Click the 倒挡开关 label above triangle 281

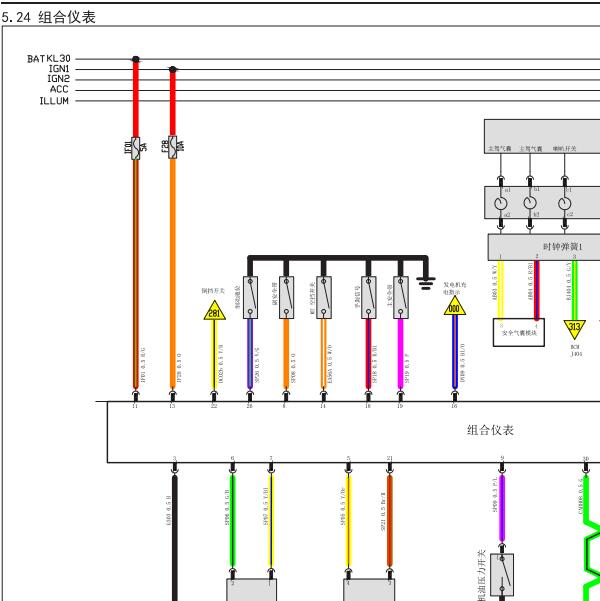click(x=213, y=291)
